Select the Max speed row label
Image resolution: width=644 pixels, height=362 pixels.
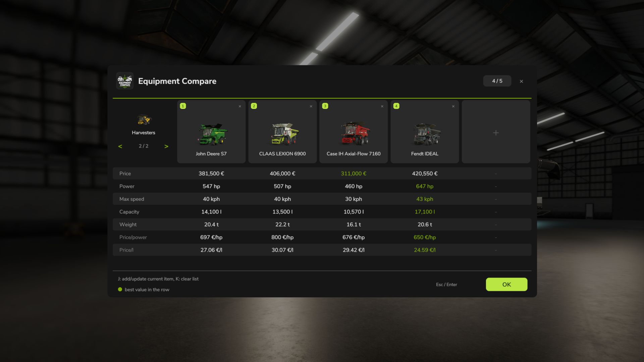132,199
